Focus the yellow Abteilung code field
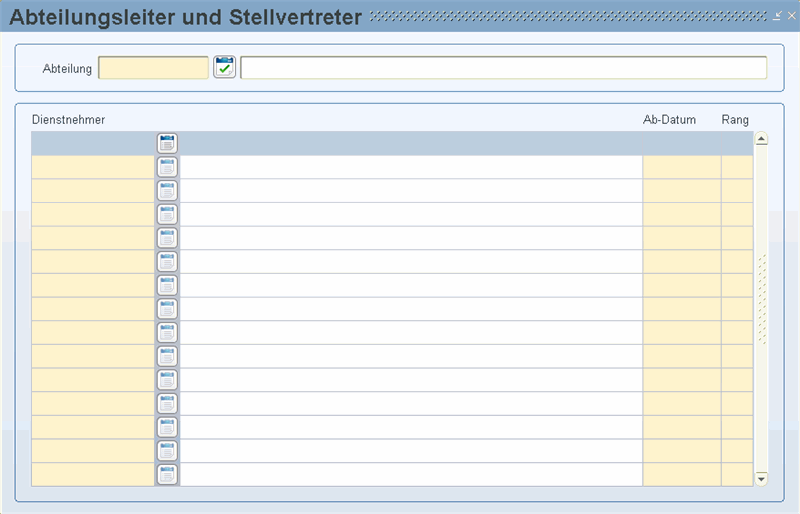Image resolution: width=800 pixels, height=514 pixels. tap(153, 67)
